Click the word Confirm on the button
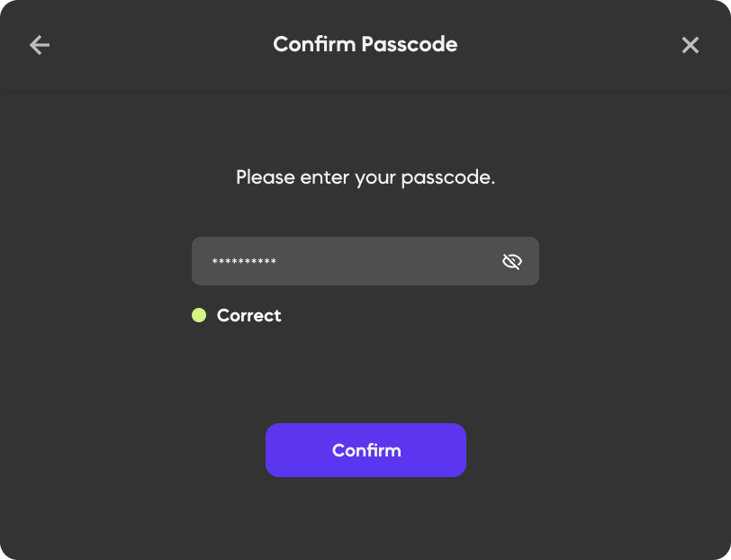This screenshot has width=731, height=560. click(x=366, y=450)
